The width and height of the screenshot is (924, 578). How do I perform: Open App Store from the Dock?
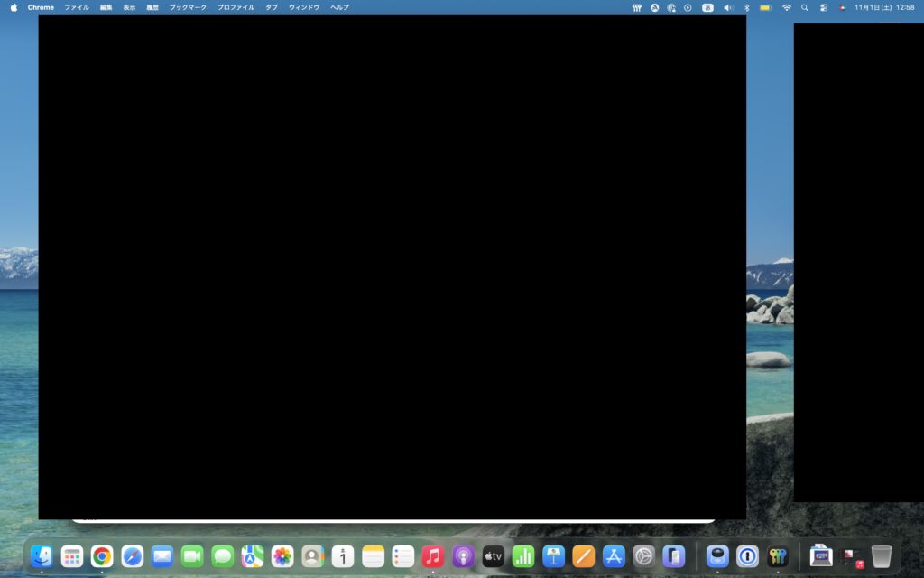(614, 556)
